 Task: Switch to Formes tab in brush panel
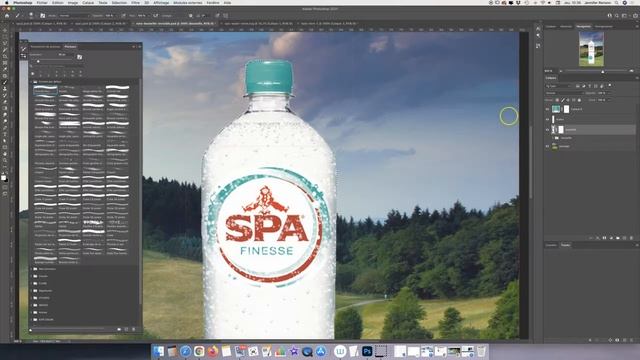pos(70,47)
